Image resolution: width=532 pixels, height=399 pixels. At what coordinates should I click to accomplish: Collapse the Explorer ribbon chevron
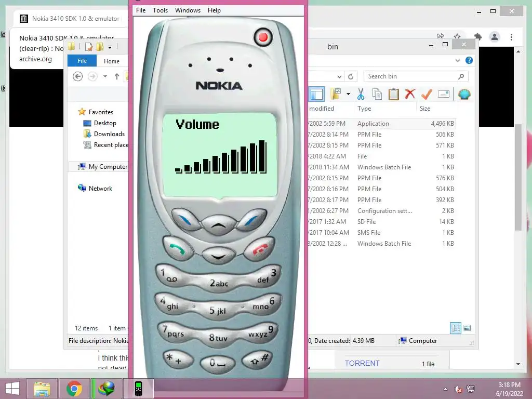[x=457, y=60]
